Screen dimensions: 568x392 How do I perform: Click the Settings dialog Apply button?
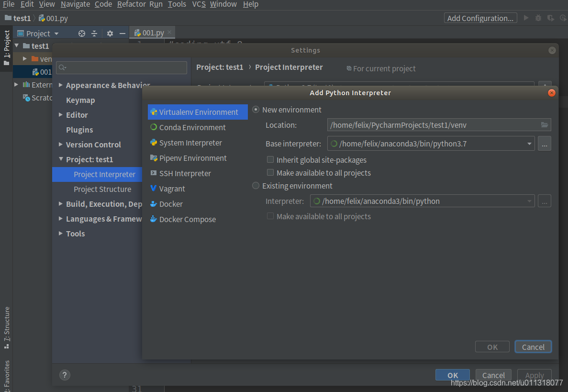point(535,375)
